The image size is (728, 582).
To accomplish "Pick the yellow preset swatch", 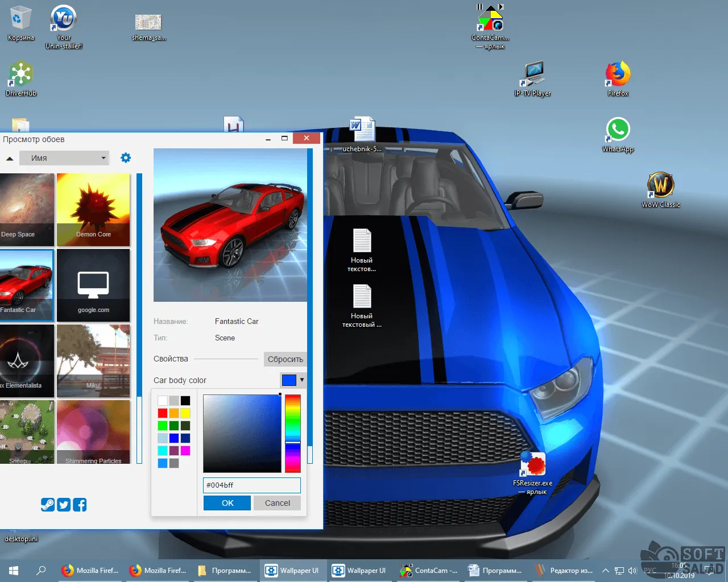I will (185, 413).
